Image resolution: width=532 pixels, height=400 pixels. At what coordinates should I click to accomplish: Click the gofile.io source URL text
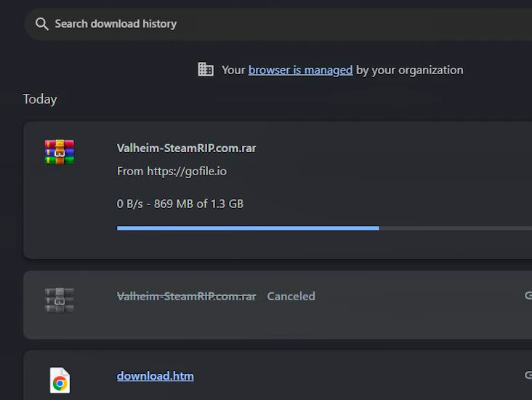pyautogui.click(x=172, y=172)
